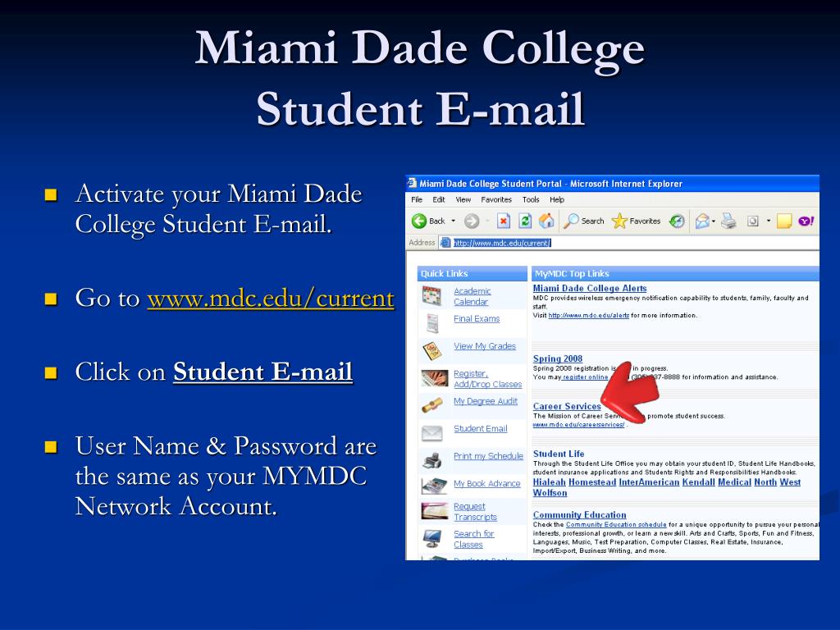Click the Community Education schedule link
Viewport: 840px width, 630px height.
point(616,525)
